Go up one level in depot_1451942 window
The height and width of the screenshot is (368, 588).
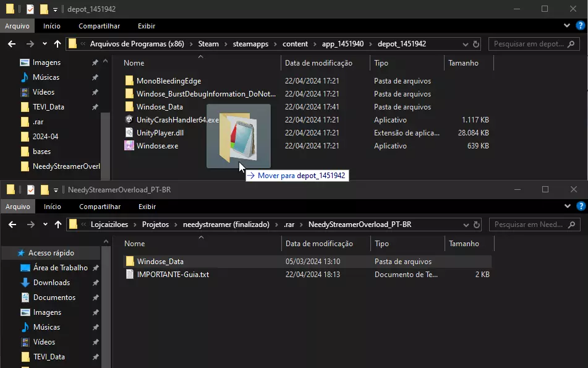pyautogui.click(x=58, y=44)
